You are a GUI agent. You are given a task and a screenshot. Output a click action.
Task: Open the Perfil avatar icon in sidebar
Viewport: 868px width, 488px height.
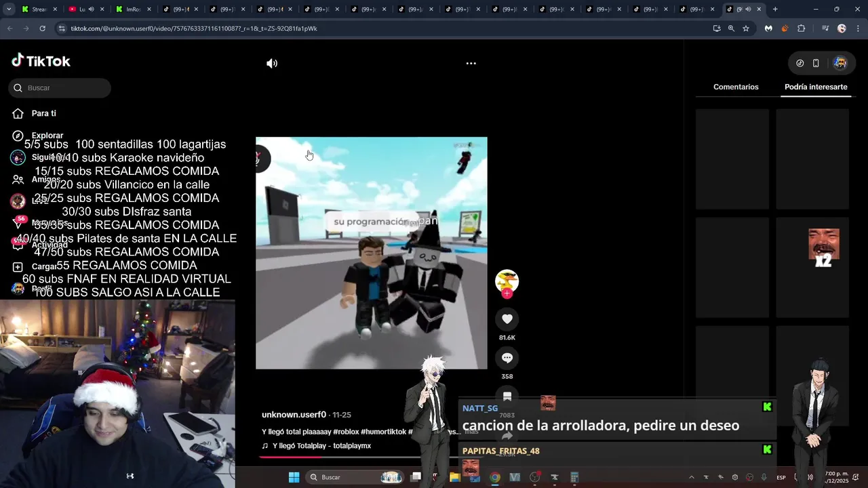pyautogui.click(x=18, y=289)
